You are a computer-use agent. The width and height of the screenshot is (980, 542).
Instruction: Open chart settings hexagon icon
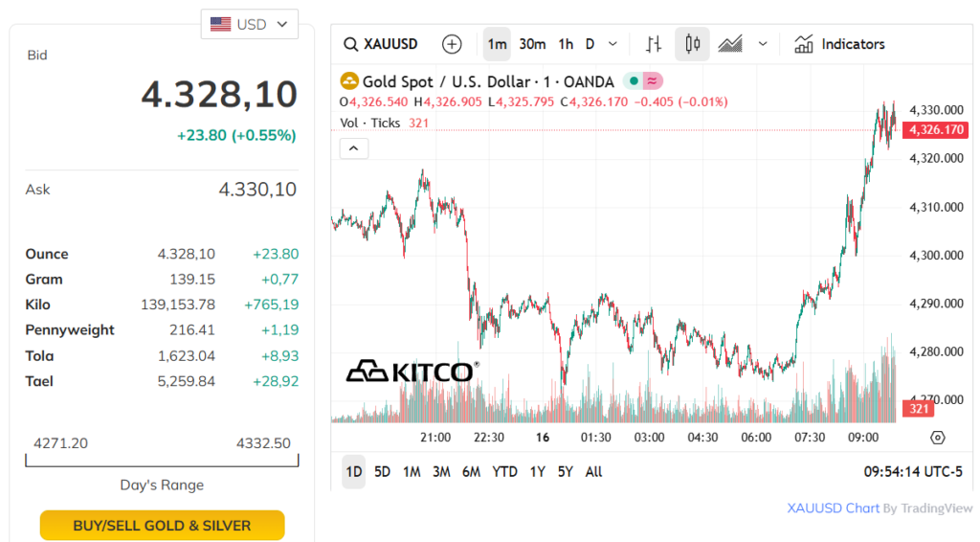(937, 438)
